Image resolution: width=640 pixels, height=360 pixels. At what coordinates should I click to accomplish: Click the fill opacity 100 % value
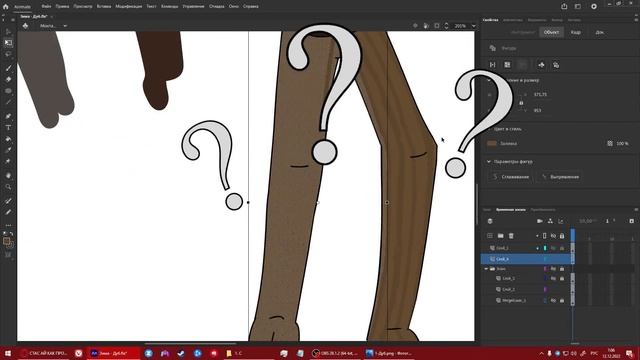(x=622, y=144)
